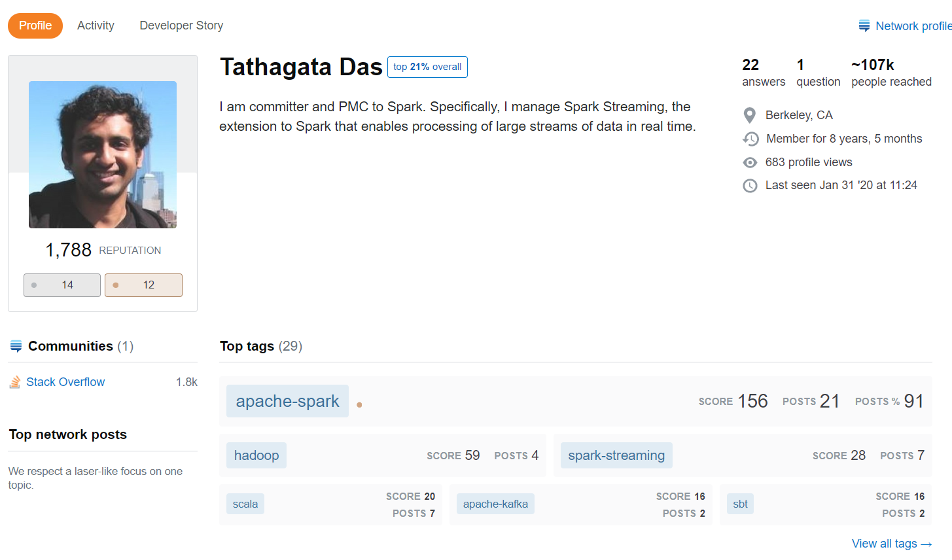
Task: Open the hadoop tag page
Action: 256,455
